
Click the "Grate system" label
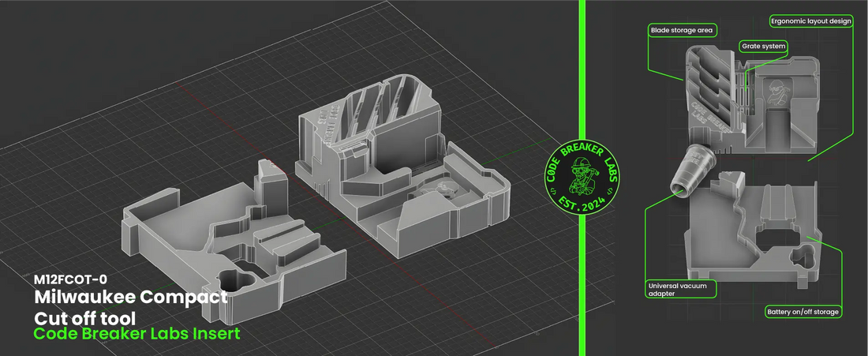pos(763,46)
